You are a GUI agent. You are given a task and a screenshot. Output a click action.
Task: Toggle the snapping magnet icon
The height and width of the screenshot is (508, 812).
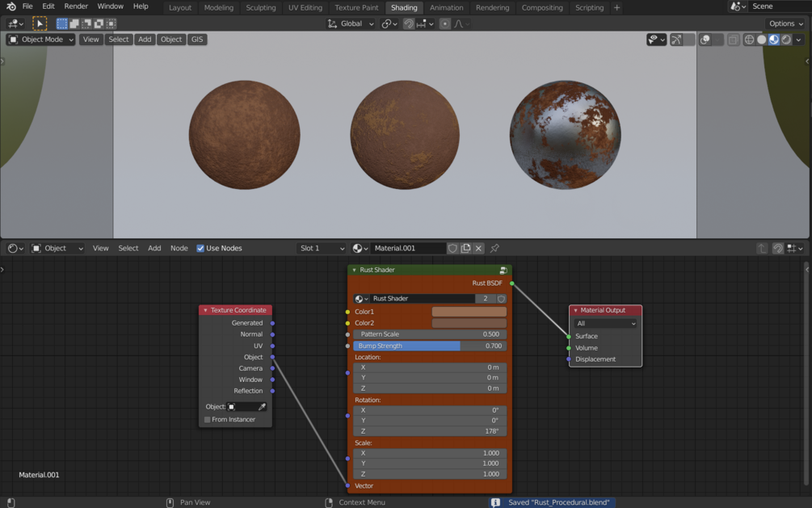click(409, 23)
